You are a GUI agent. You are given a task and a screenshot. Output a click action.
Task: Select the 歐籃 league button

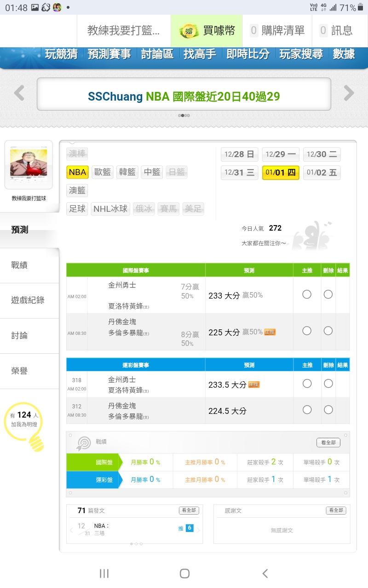[x=103, y=172]
